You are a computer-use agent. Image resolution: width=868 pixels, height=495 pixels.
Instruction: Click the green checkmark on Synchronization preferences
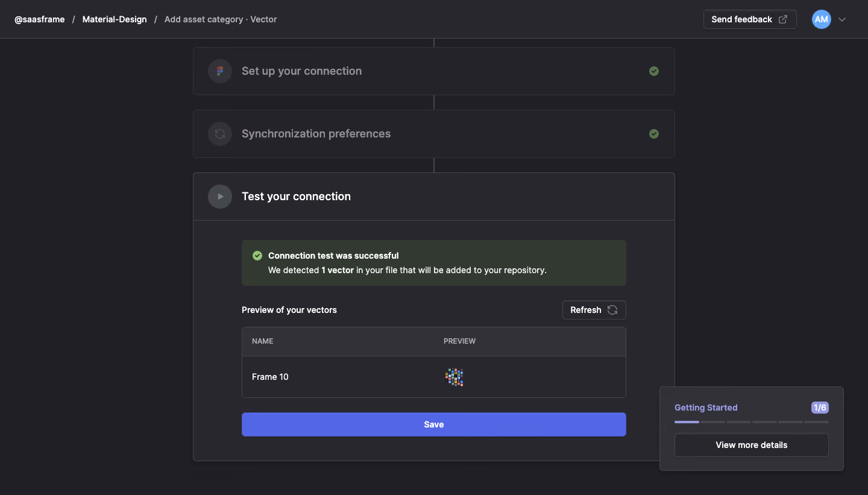pos(654,134)
